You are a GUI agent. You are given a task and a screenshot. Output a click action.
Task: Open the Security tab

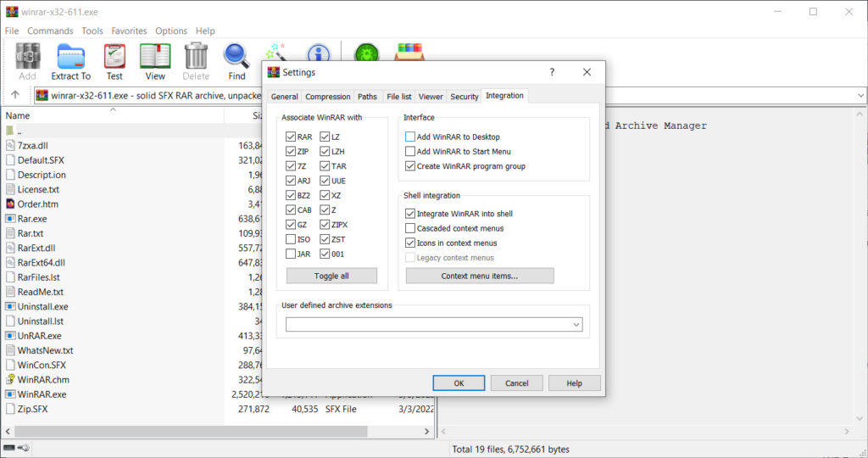(464, 97)
